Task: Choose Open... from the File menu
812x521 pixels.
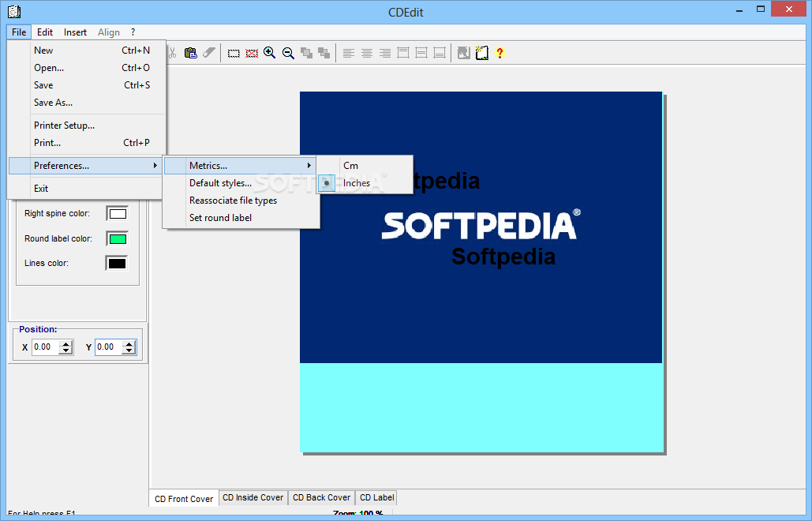Action: (x=87, y=68)
